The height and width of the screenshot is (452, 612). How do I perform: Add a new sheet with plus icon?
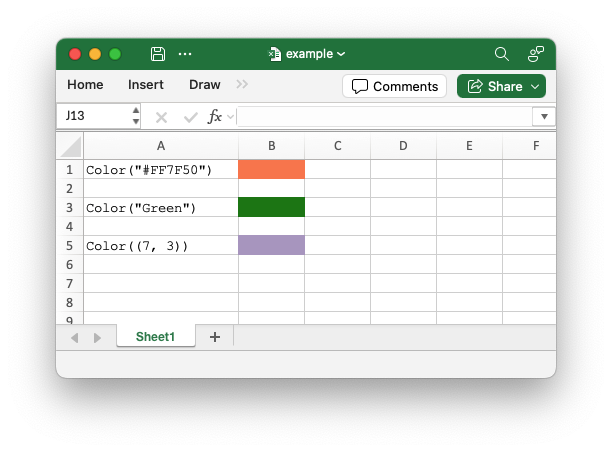pos(215,337)
